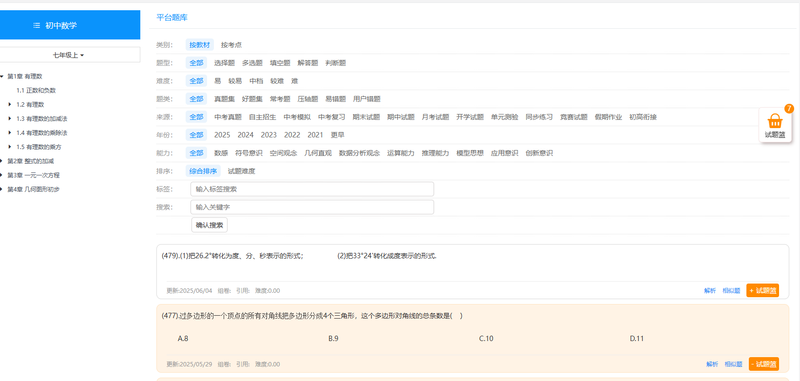Image resolution: width=800 pixels, height=381 pixels.
Task: Filter question type by 判断题
Action: point(336,63)
